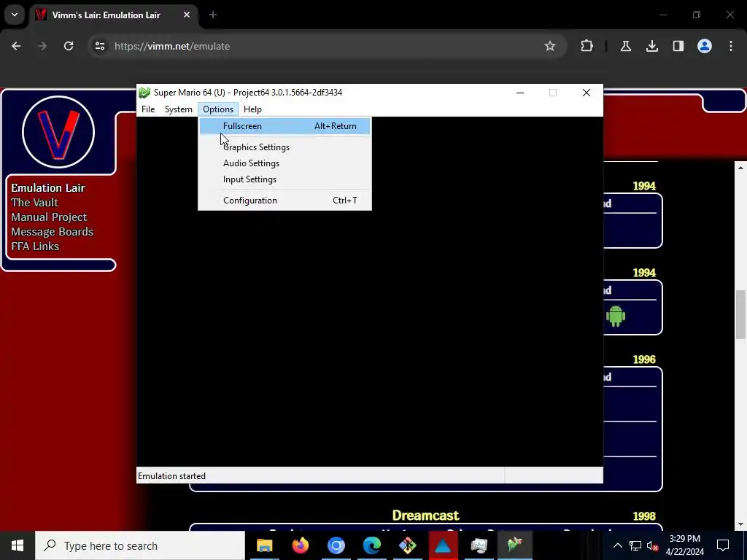Image resolution: width=747 pixels, height=560 pixels.
Task: Open the Message Boards link
Action: pos(53,232)
